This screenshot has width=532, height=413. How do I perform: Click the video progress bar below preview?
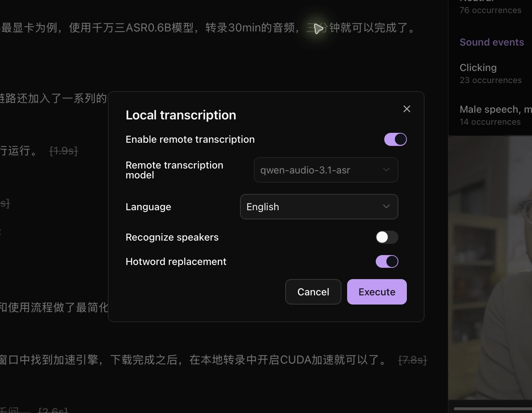493,409
